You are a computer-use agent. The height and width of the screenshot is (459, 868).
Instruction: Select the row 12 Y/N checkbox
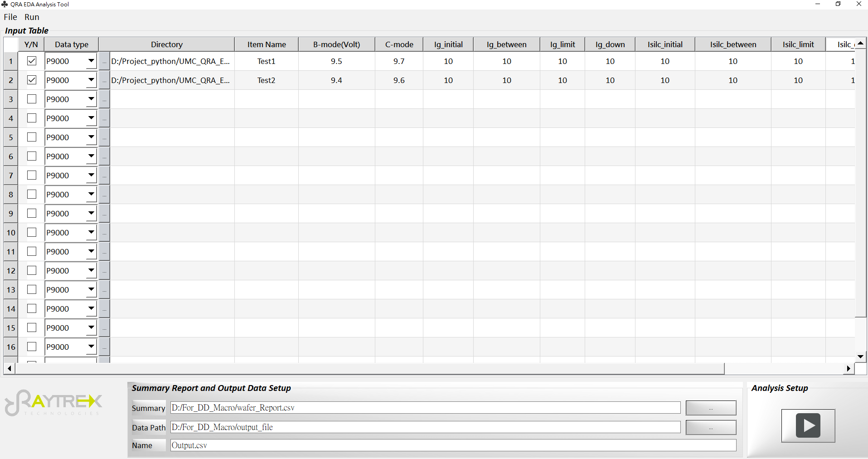pyautogui.click(x=32, y=270)
